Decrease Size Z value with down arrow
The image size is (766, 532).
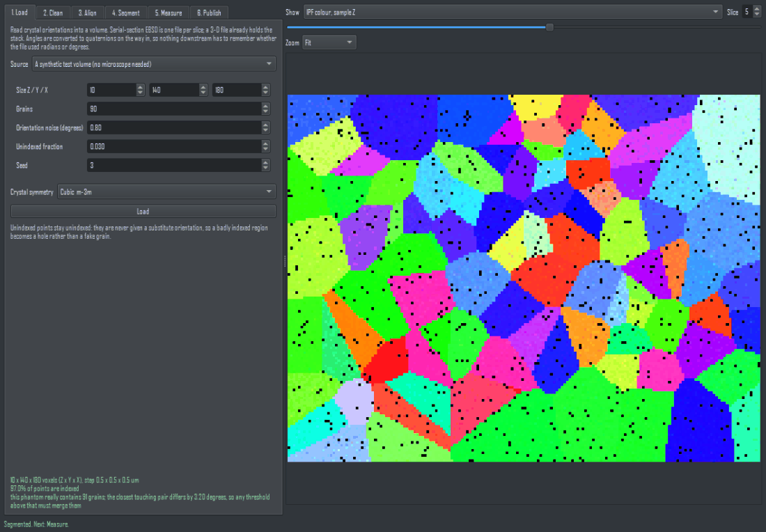click(140, 93)
